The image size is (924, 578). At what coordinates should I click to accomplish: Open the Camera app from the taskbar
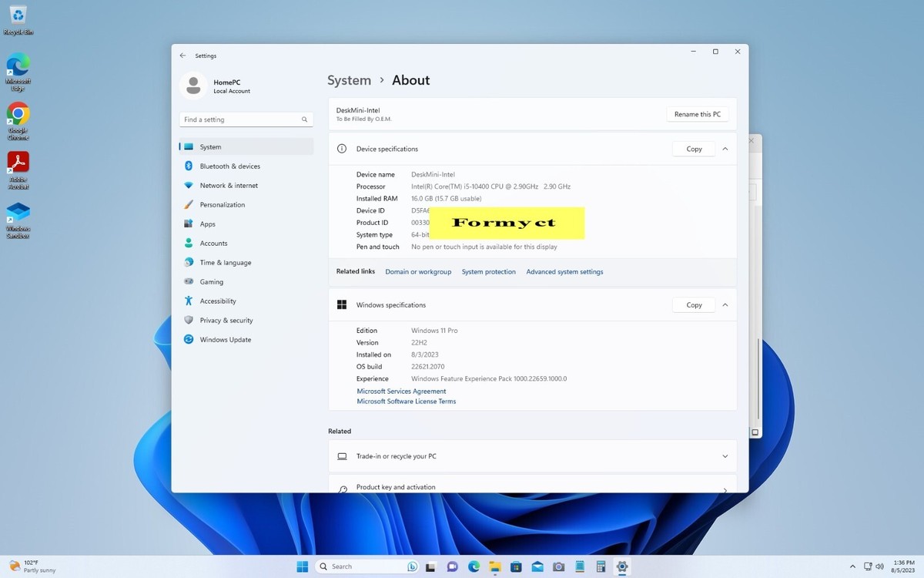559,566
